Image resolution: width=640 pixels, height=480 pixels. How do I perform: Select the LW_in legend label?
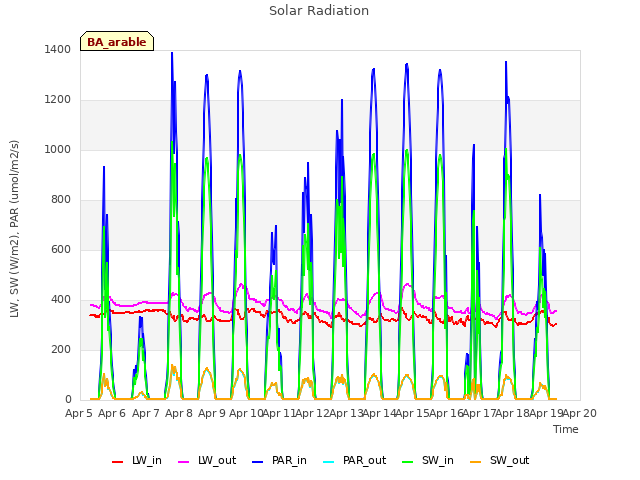pyautogui.click(x=147, y=461)
